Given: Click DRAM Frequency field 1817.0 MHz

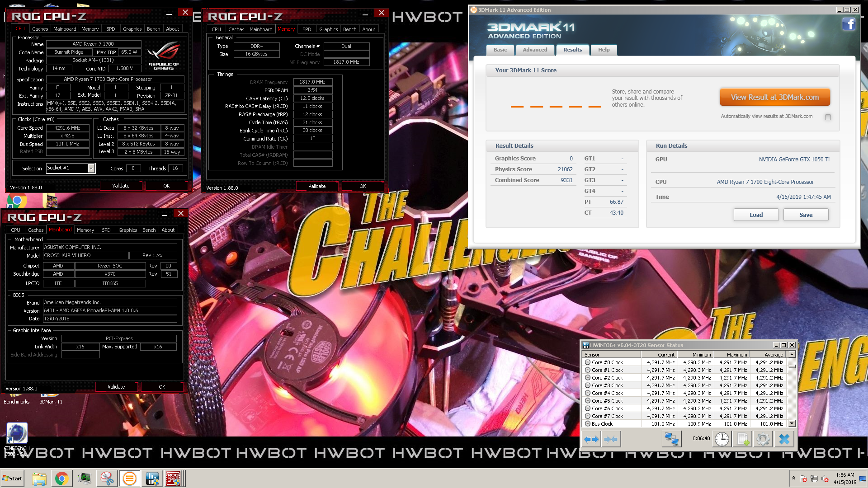Looking at the screenshot, I should click(312, 82).
